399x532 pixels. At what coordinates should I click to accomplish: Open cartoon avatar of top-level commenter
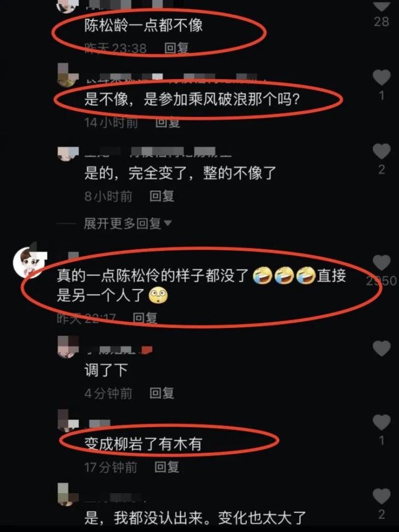click(x=28, y=262)
